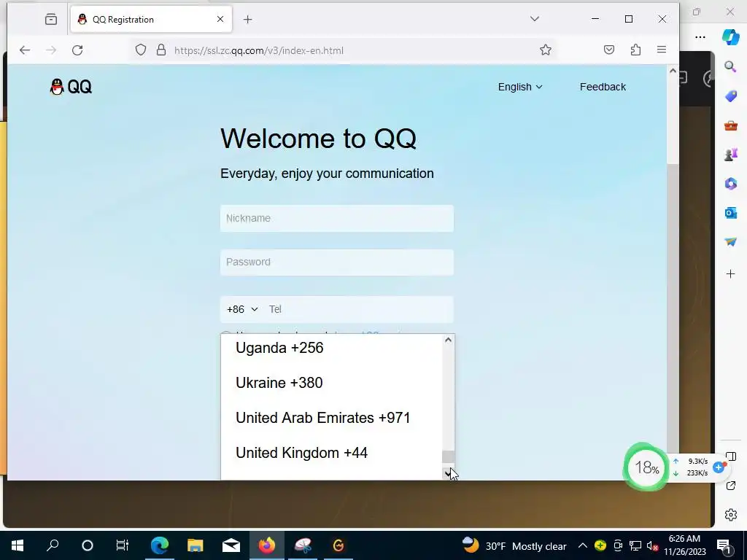Viewport: 747px width, 560px height.
Task: Open File Explorer from taskbar
Action: (x=196, y=545)
